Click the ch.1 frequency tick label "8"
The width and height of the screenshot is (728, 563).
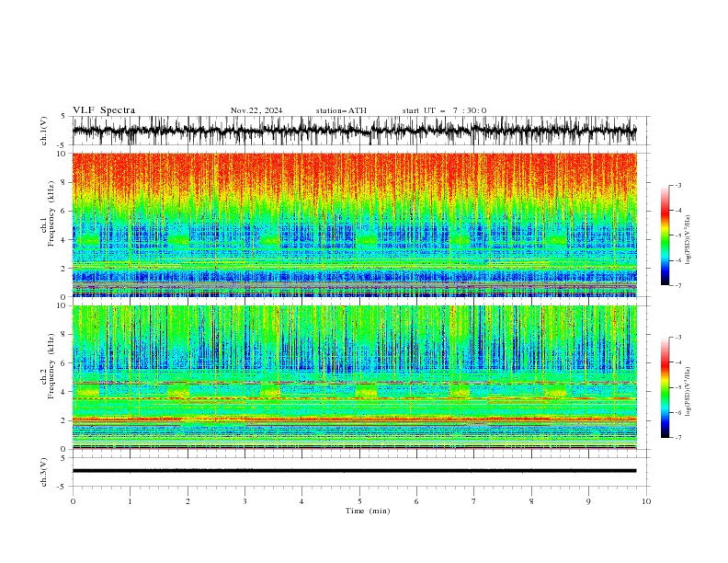point(63,182)
